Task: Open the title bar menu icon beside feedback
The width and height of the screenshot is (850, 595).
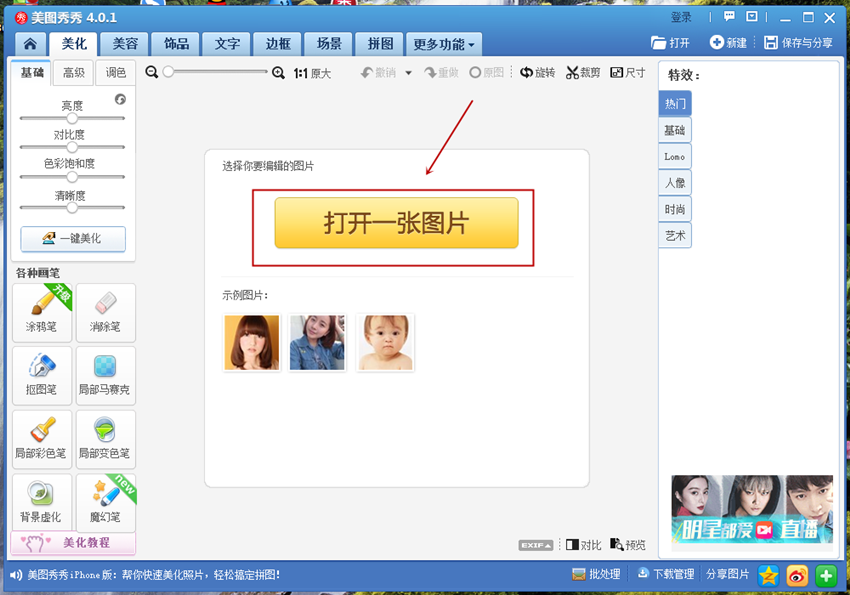Action: click(x=752, y=17)
